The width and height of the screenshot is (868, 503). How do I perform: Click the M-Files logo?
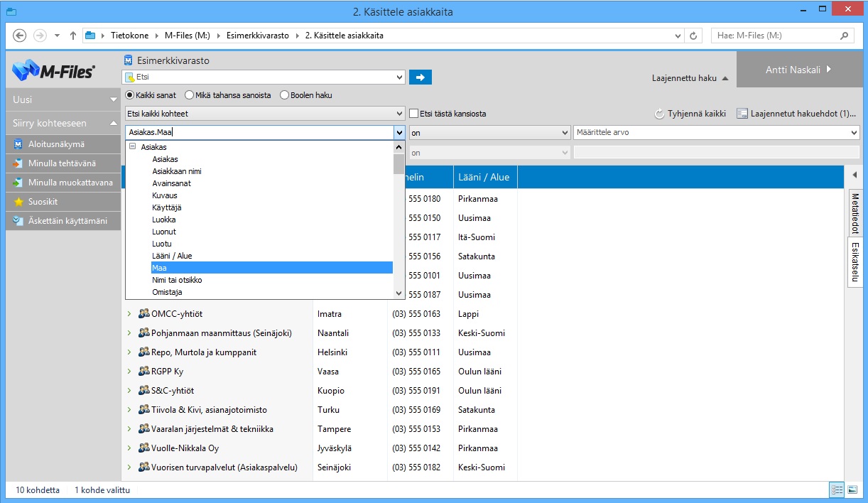[x=53, y=70]
